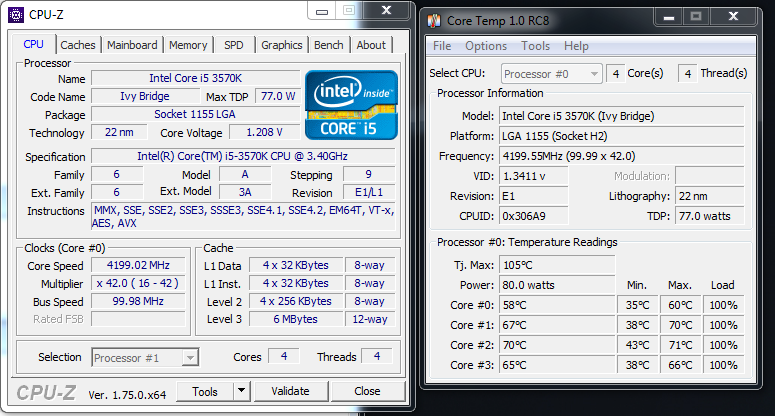
Task: Open the Select CPU Processor #0 dropdown
Action: (552, 74)
